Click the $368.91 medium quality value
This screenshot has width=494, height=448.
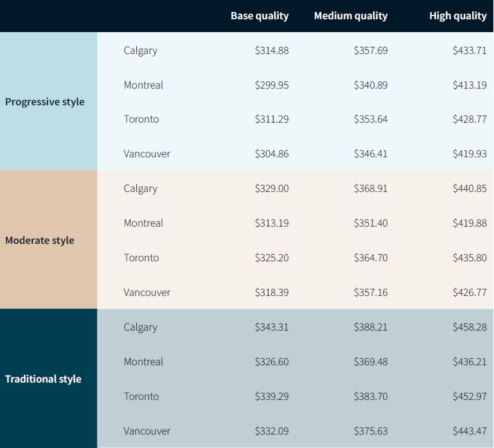(371, 189)
